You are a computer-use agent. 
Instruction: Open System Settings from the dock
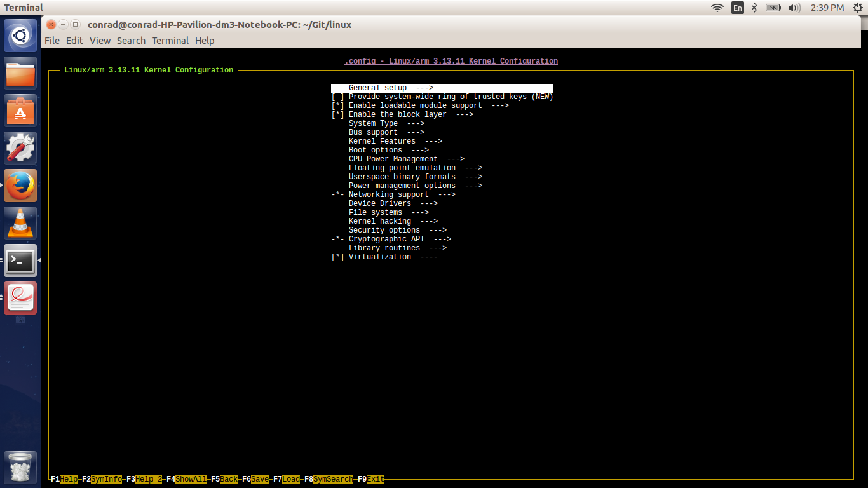[20, 147]
